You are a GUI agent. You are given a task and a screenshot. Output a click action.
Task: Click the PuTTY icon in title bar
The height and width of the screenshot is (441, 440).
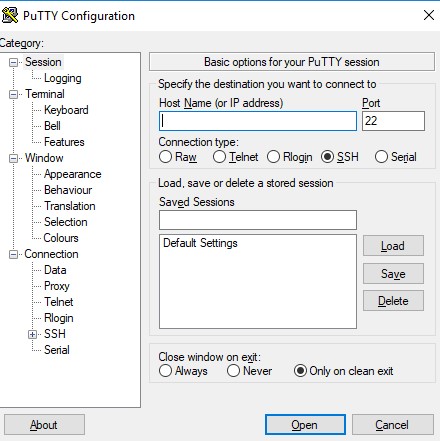pos(9,16)
